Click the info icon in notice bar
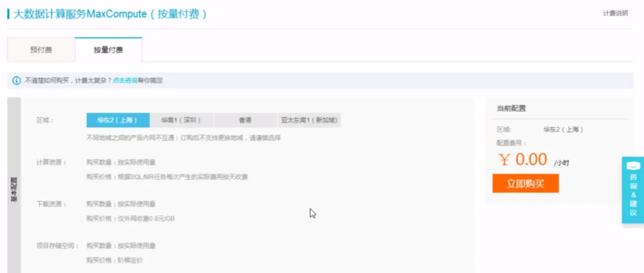 17,81
